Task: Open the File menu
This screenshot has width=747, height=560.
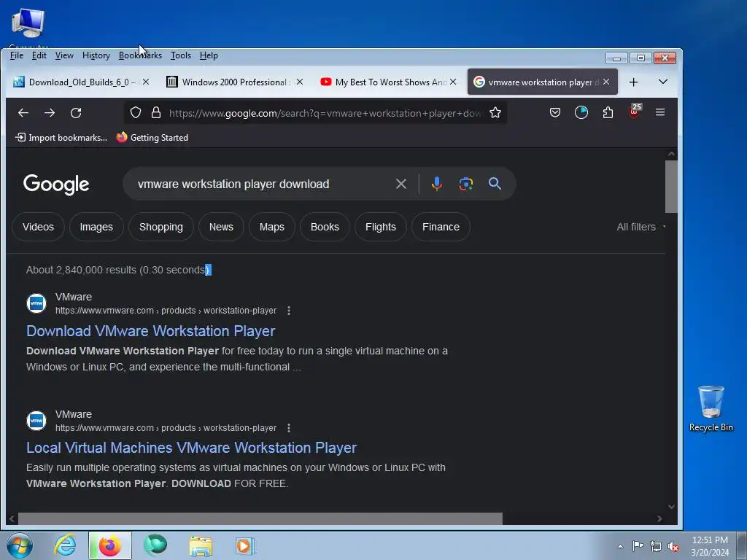Action: (17, 55)
